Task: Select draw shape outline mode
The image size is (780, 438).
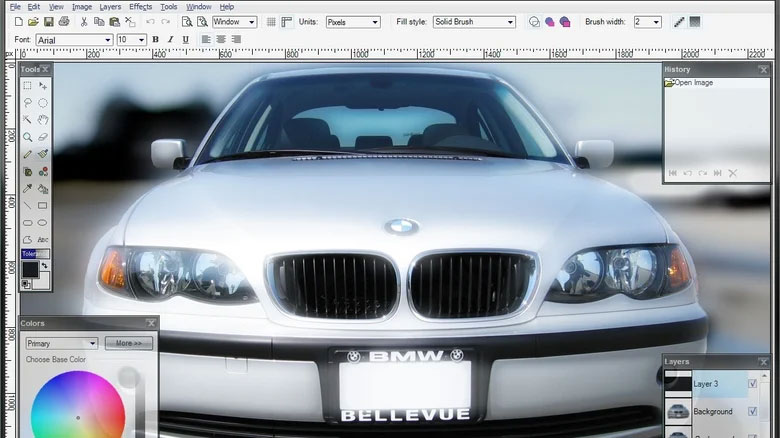Action: pos(534,22)
